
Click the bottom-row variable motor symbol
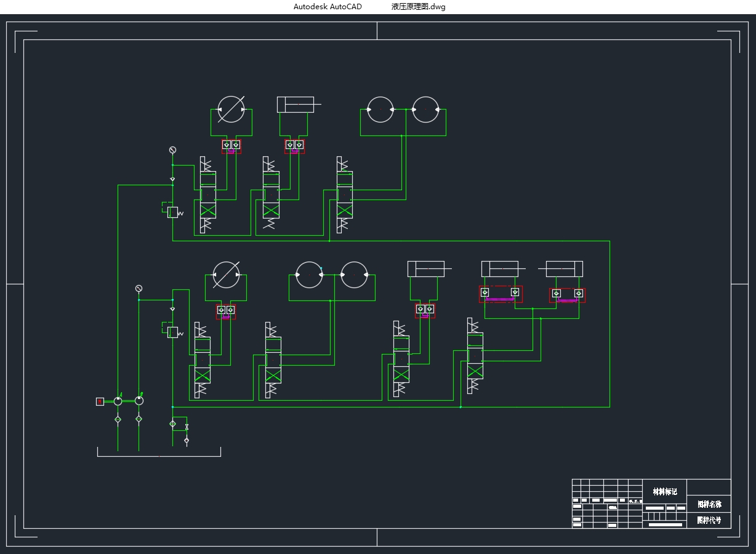click(226, 275)
